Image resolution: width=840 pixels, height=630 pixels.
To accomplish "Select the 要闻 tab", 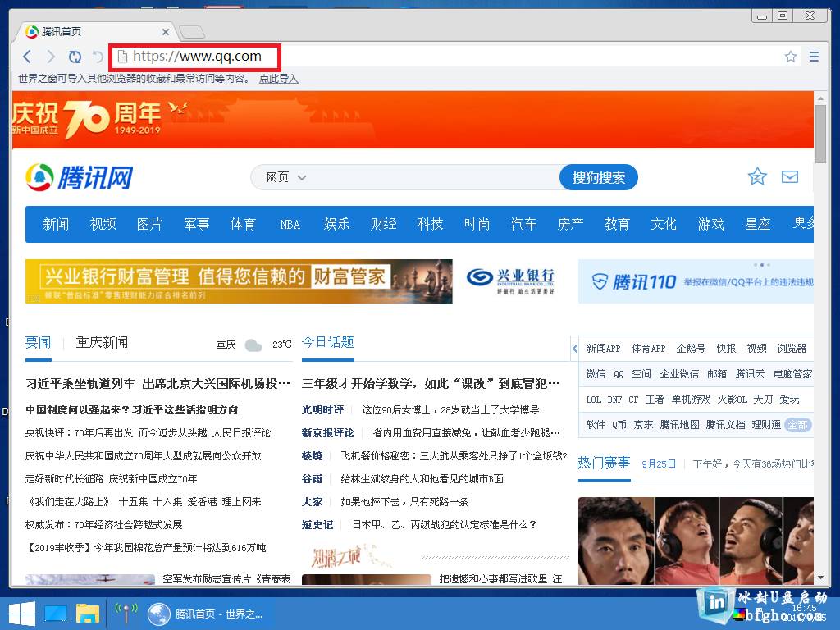I will click(x=38, y=342).
